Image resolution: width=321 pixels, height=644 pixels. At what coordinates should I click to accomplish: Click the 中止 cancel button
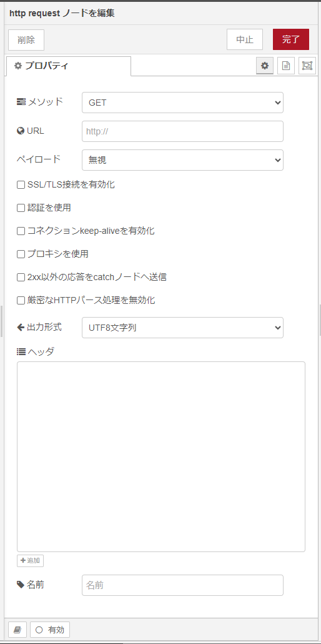click(245, 39)
